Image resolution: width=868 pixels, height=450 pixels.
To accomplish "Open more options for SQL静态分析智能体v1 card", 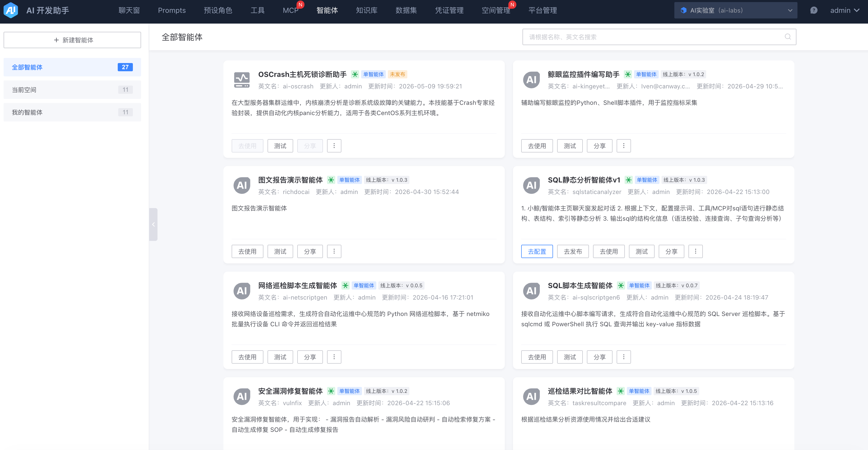I will click(695, 251).
